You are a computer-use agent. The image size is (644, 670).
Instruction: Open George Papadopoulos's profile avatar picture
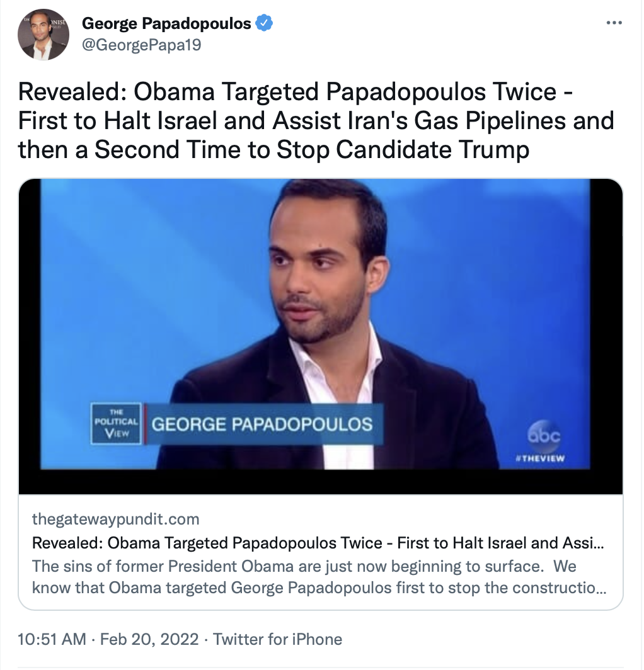pyautogui.click(x=43, y=34)
